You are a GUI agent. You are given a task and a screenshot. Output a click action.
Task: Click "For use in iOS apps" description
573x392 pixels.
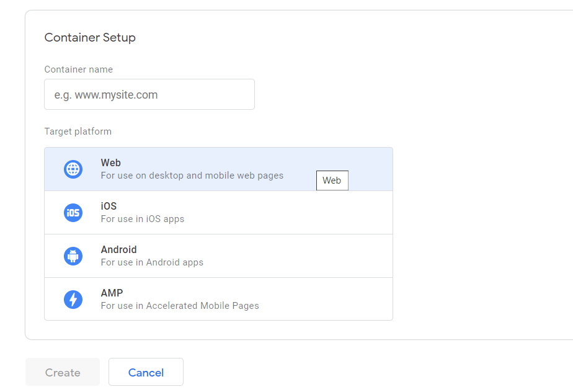point(142,219)
